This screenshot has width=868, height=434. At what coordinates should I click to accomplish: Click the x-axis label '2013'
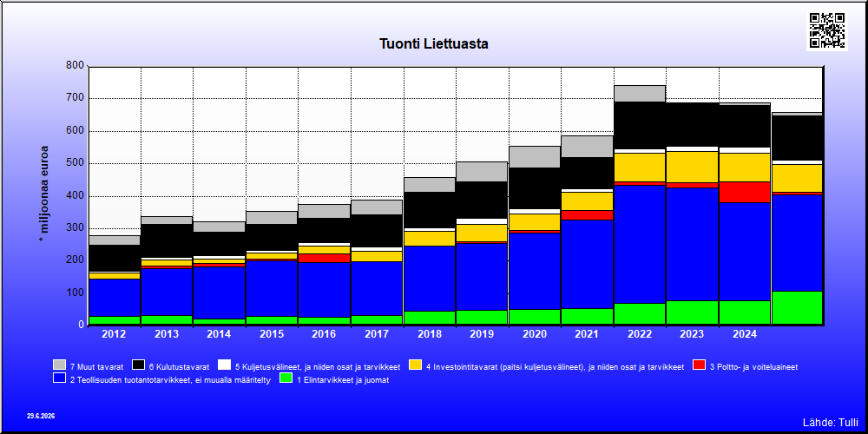(168, 334)
